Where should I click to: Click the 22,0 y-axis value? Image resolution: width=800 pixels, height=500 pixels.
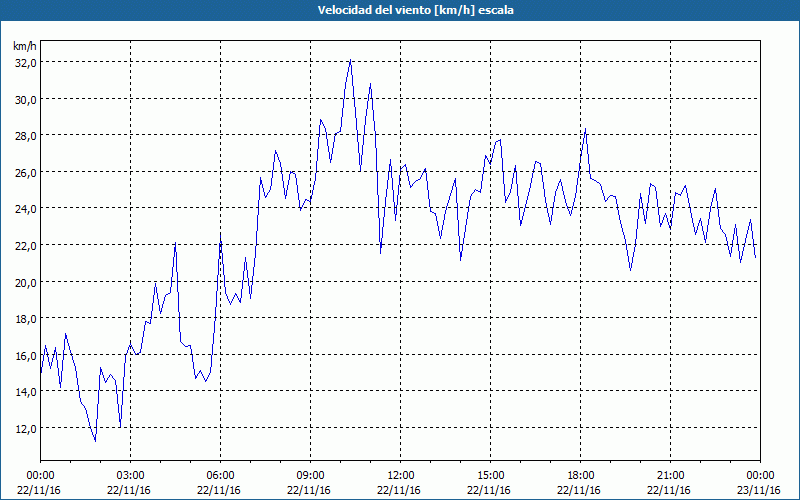point(26,245)
